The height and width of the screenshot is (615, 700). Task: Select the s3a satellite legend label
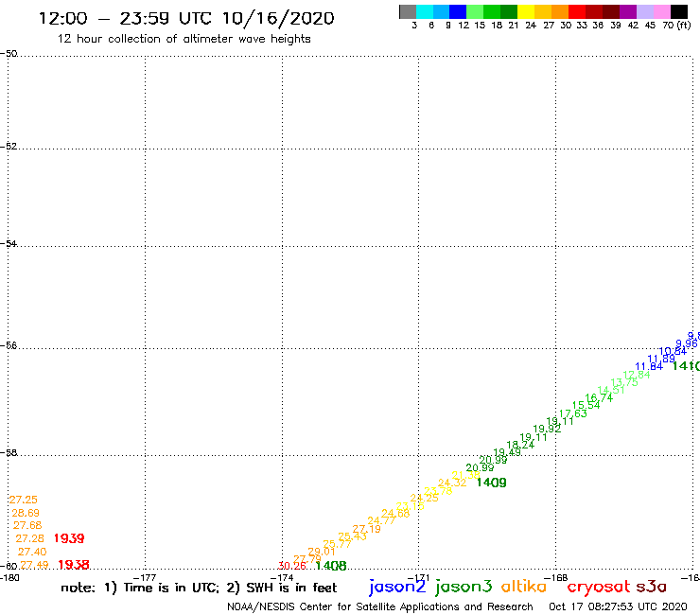651,587
